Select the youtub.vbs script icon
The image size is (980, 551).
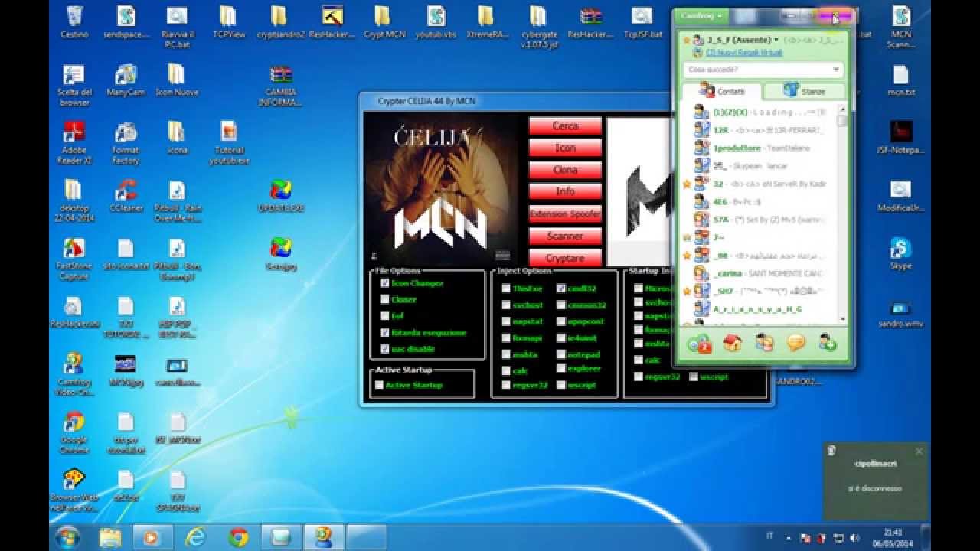(x=436, y=22)
